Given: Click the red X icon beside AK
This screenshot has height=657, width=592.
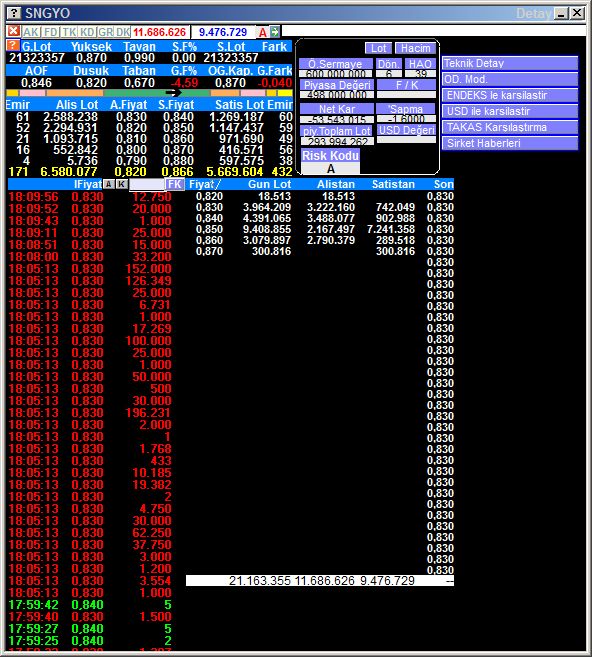Looking at the screenshot, I should tap(13, 31).
